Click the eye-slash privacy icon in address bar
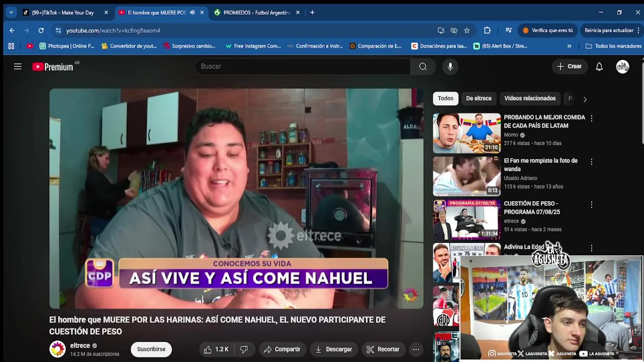The height and width of the screenshot is (362, 644). (x=454, y=30)
